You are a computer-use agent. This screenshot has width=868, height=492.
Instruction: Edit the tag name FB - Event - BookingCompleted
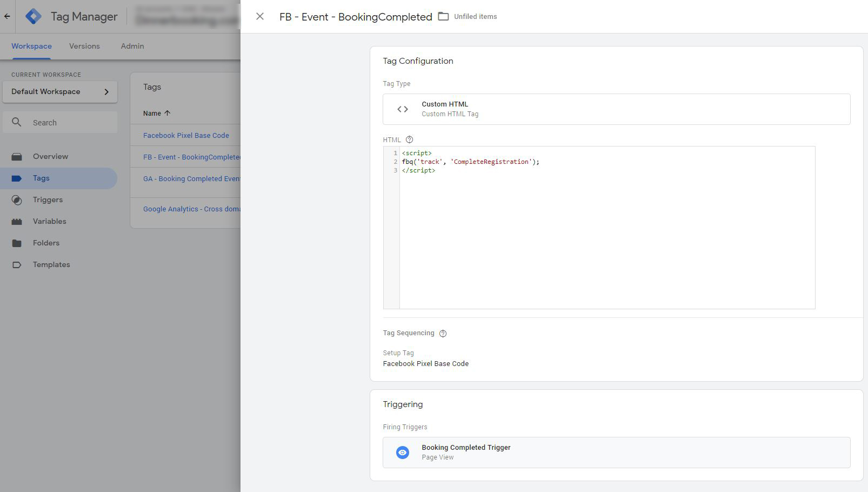[356, 17]
